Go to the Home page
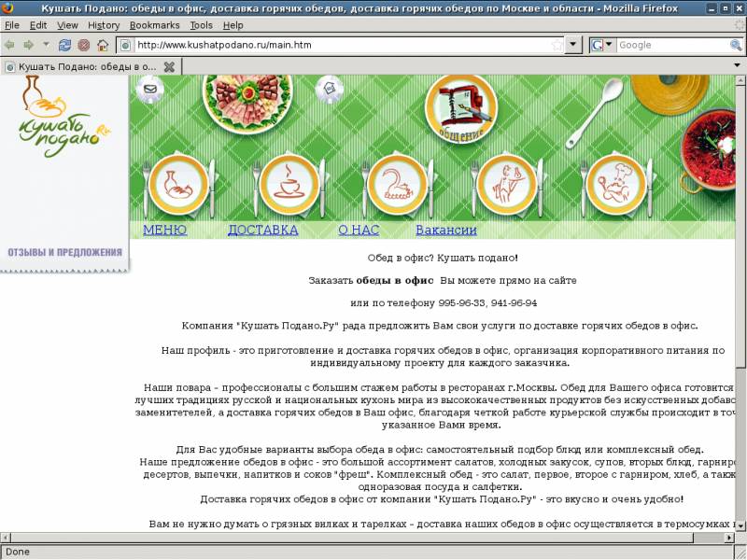The height and width of the screenshot is (560, 747). pos(103,45)
